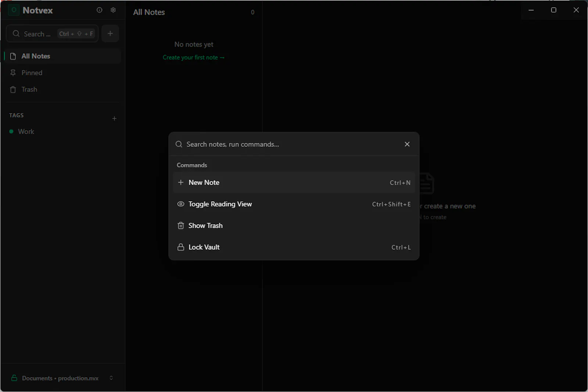Open the info icon beside Notvex title

tap(99, 10)
